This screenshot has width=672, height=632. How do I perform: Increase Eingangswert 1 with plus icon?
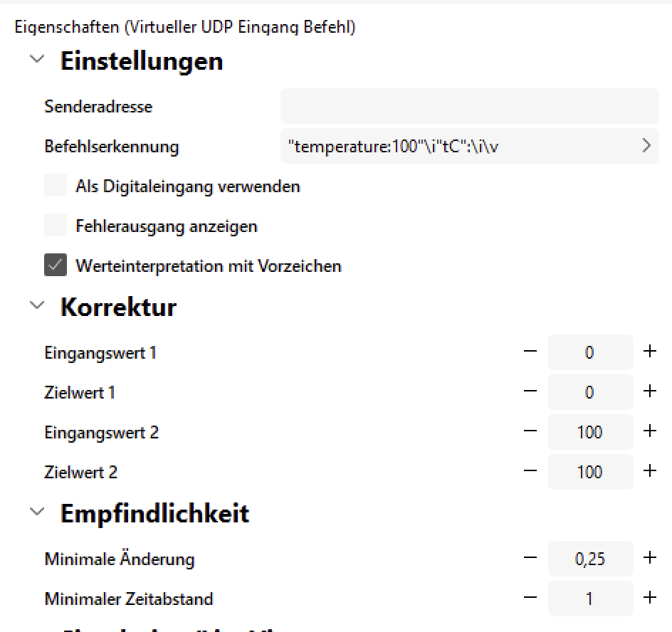(x=650, y=352)
